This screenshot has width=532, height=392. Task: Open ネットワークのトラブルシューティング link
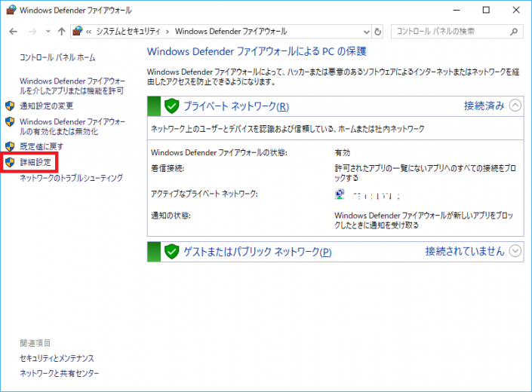(71, 178)
